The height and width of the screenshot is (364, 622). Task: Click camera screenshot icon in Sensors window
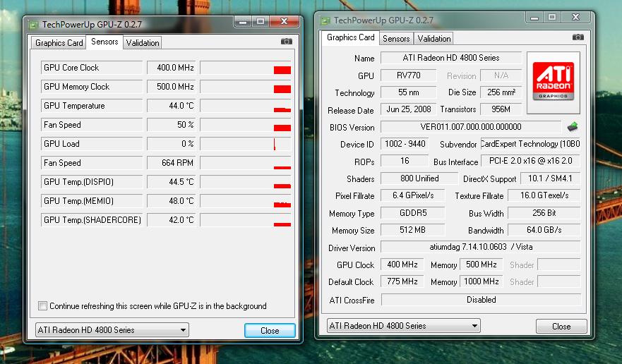coord(287,42)
